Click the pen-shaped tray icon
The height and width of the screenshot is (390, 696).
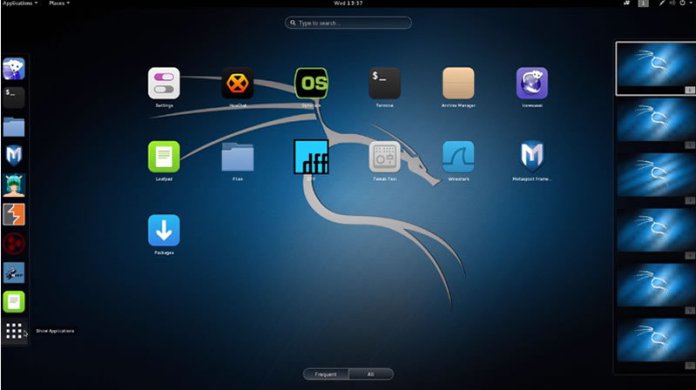(x=662, y=3)
